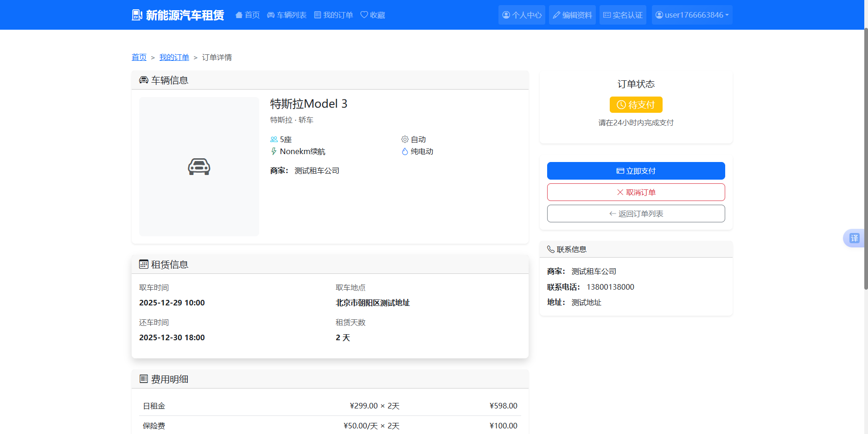Screen dimensions: 868x434
Task: Click the list icon in 我的订单 nav
Action: (318, 15)
